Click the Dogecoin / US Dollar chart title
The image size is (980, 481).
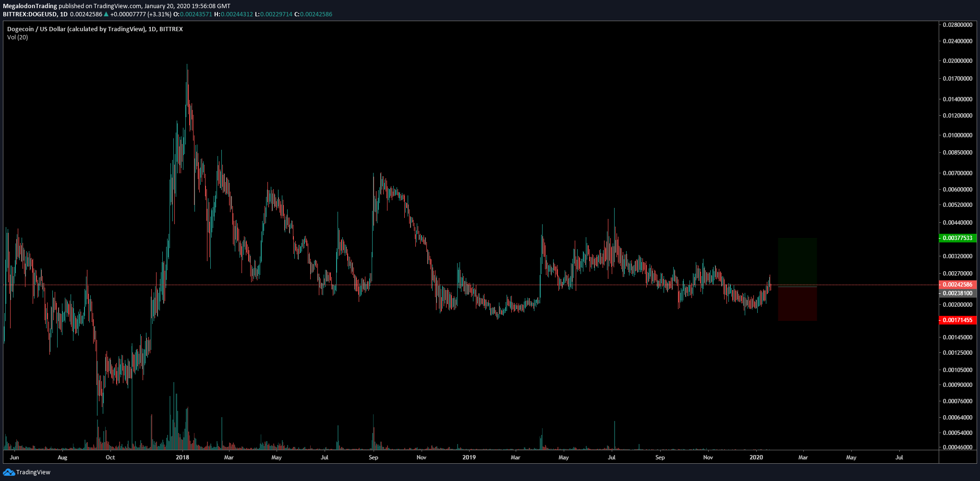point(95,29)
